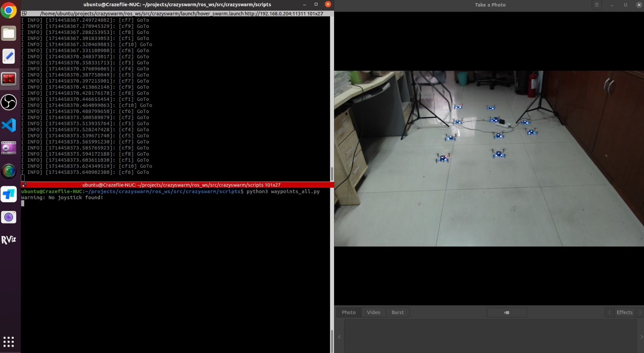Launch RViz from the dock
Viewport: 644px width, 353px height.
click(x=9, y=240)
